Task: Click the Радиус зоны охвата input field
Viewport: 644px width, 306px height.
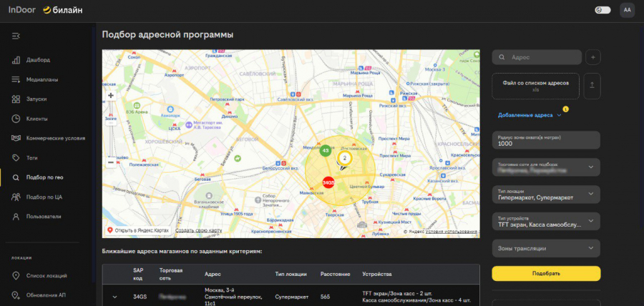Action: coord(546,143)
